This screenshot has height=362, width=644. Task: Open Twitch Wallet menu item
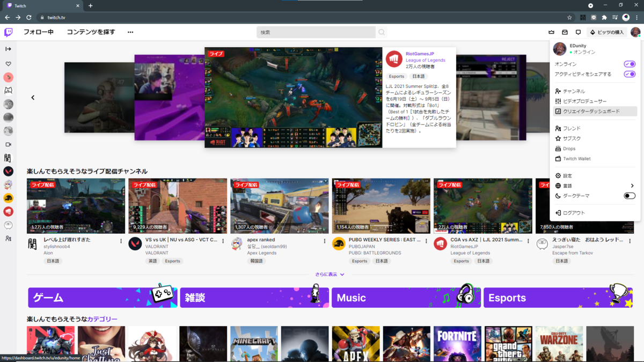(595, 159)
